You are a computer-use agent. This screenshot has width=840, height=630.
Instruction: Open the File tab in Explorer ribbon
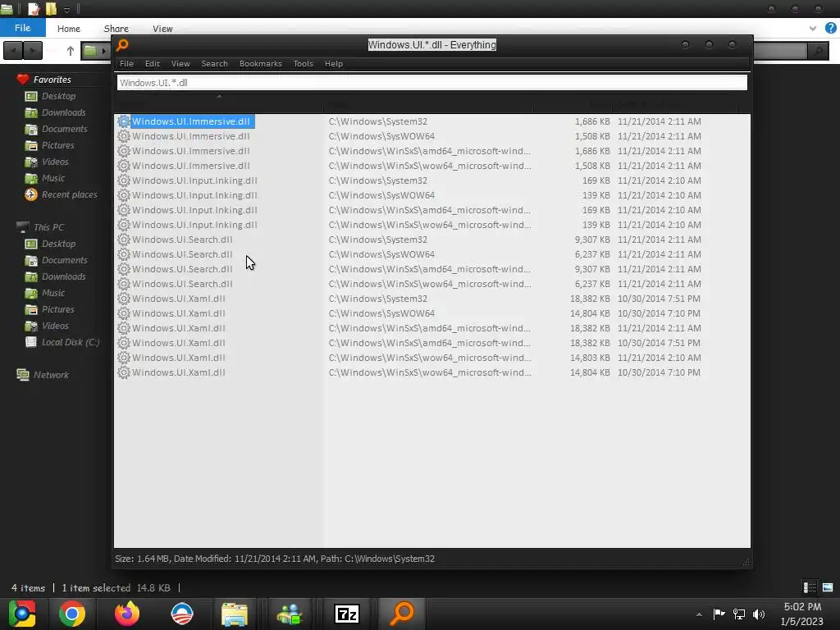[22, 28]
